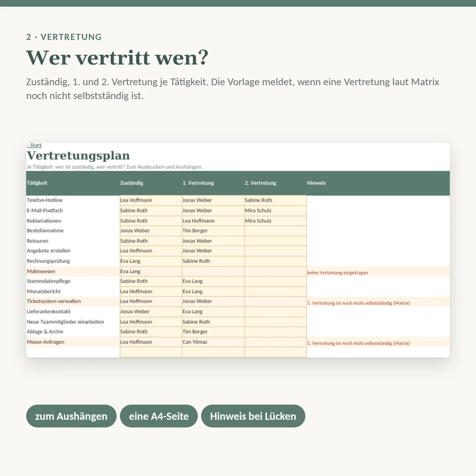Click the 'Vertretungsplan' sheet title
This screenshot has height=476, width=476.
pyautogui.click(x=78, y=155)
